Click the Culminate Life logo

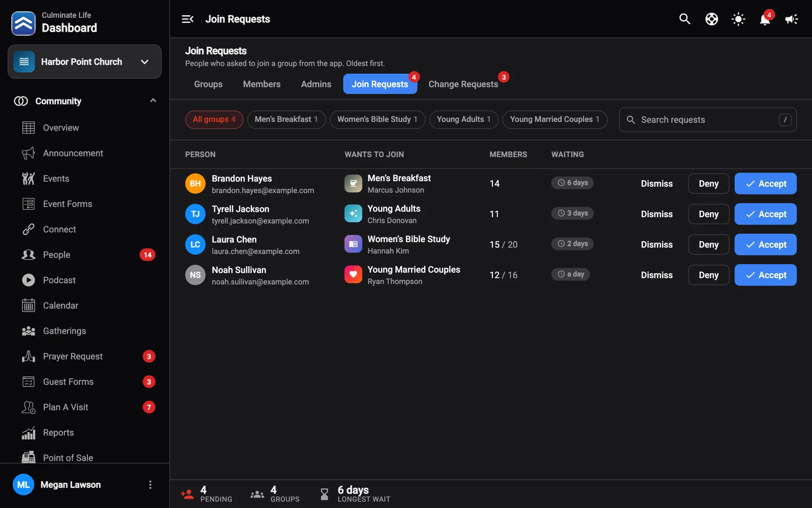[23, 23]
